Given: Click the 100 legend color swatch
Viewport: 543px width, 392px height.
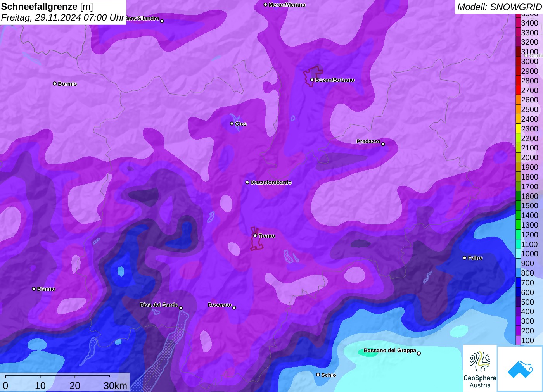Looking at the screenshot, I should pyautogui.click(x=518, y=340).
